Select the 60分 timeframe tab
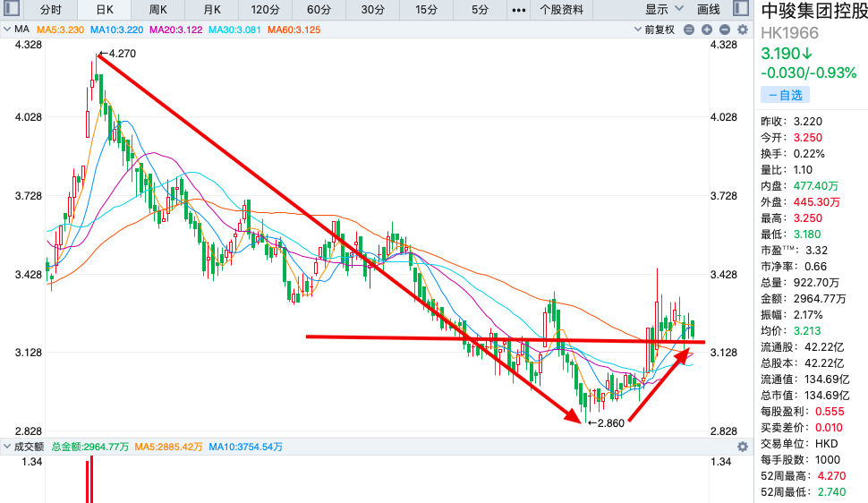The width and height of the screenshot is (868, 503). point(319,10)
